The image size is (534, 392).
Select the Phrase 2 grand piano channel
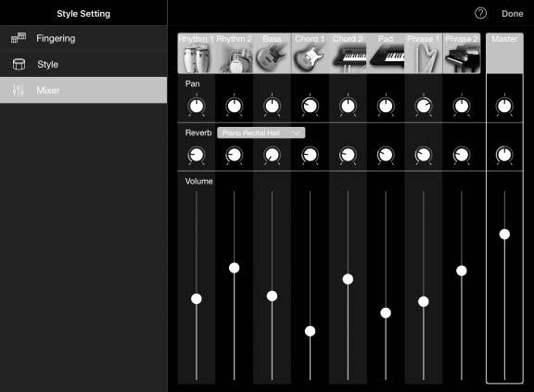click(462, 53)
